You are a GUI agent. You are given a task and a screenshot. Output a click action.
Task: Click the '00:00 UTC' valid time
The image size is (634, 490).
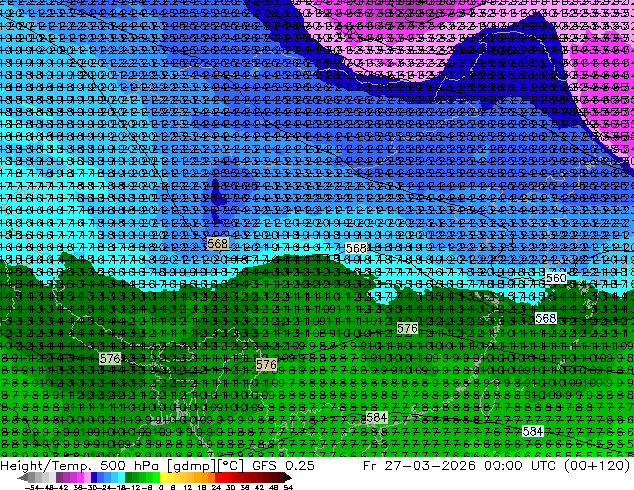click(x=521, y=466)
